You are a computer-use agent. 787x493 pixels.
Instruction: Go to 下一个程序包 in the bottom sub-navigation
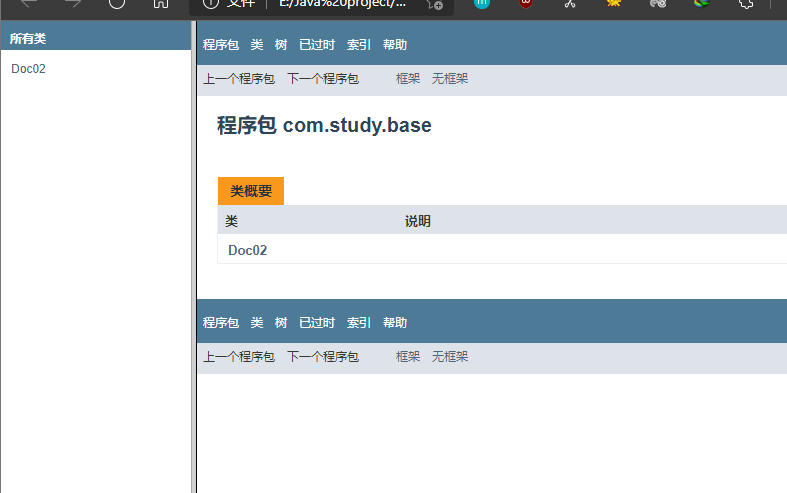pyautogui.click(x=323, y=356)
